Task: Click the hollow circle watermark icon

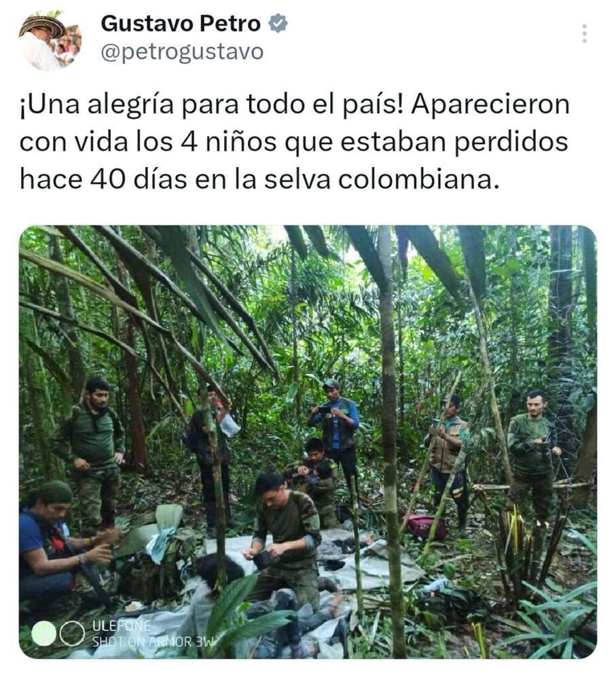Action: (72, 634)
